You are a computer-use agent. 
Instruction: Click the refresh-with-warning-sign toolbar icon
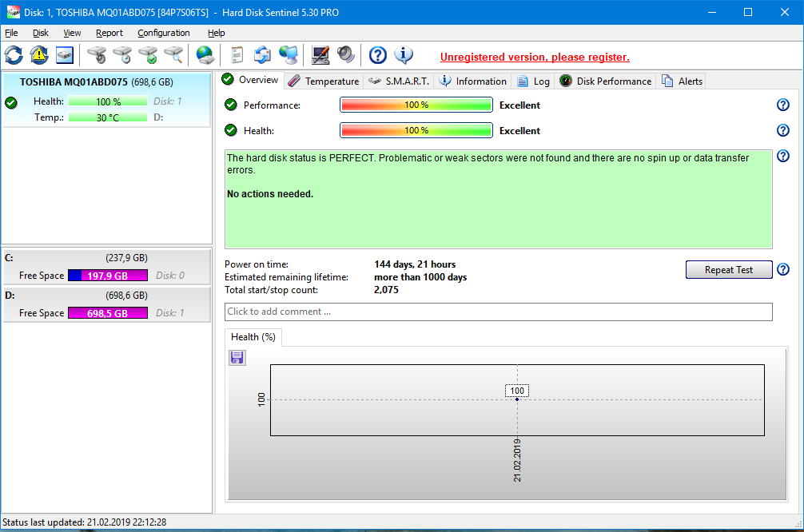pyautogui.click(x=39, y=55)
